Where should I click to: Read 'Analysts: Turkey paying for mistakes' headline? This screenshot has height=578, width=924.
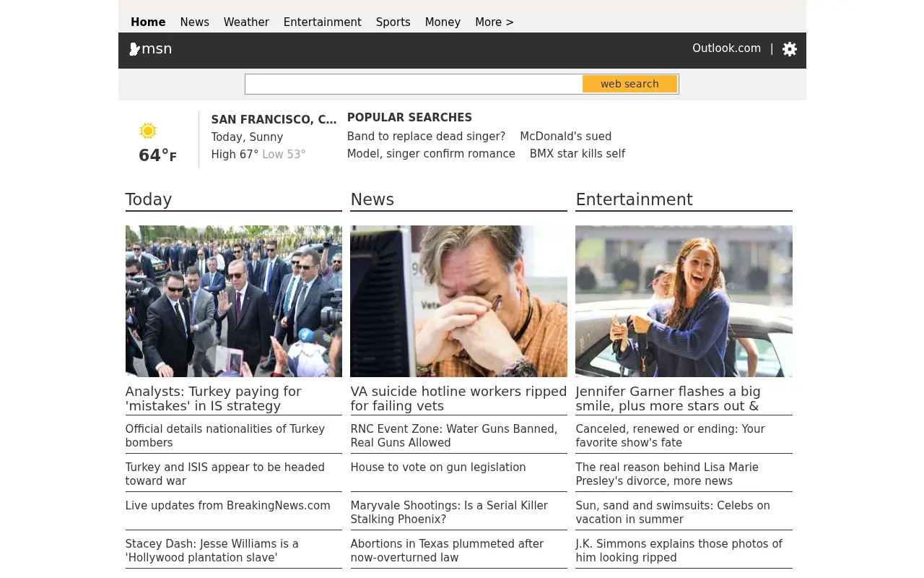tap(214, 399)
